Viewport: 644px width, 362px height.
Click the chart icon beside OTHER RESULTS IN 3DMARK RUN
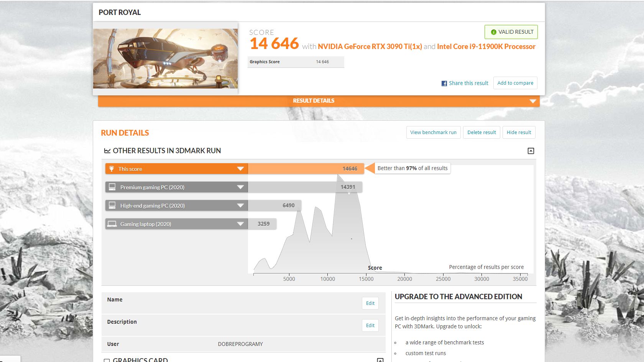pos(108,151)
